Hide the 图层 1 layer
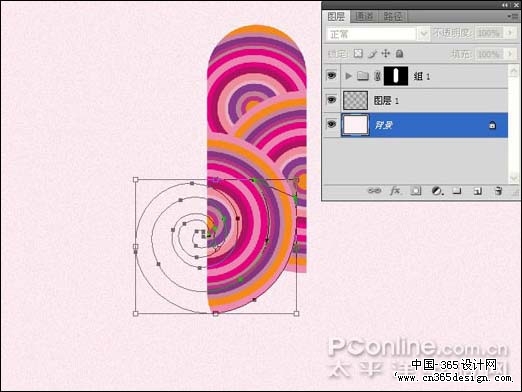This screenshot has width=522, height=392. point(331,100)
